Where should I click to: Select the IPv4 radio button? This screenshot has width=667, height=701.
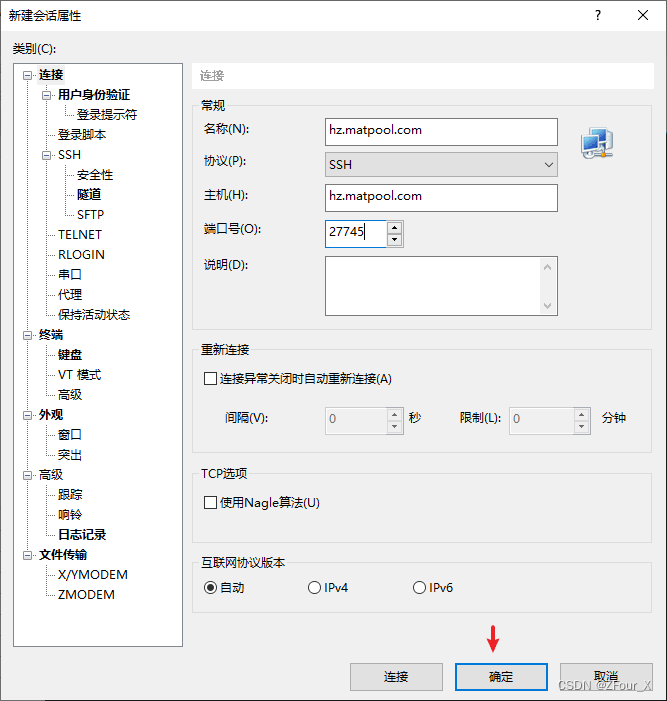314,587
